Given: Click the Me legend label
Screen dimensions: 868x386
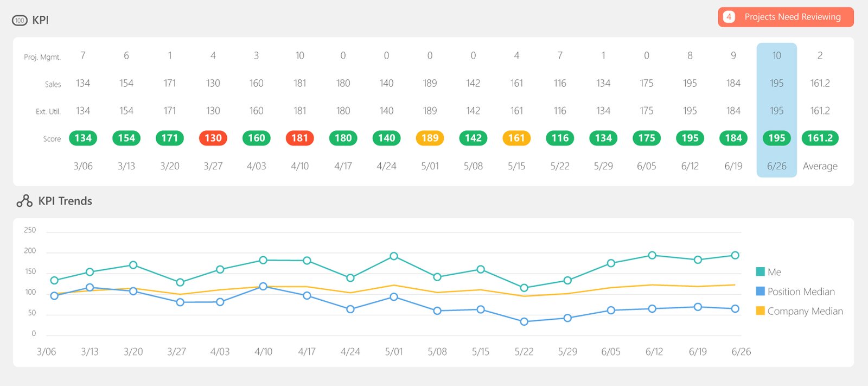Looking at the screenshot, I should [774, 272].
